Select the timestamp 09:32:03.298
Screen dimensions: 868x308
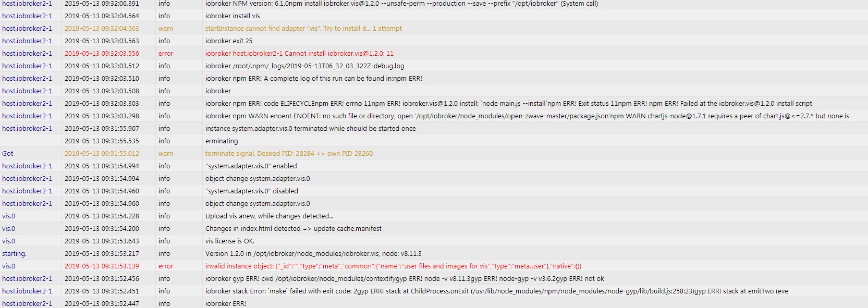(x=102, y=116)
